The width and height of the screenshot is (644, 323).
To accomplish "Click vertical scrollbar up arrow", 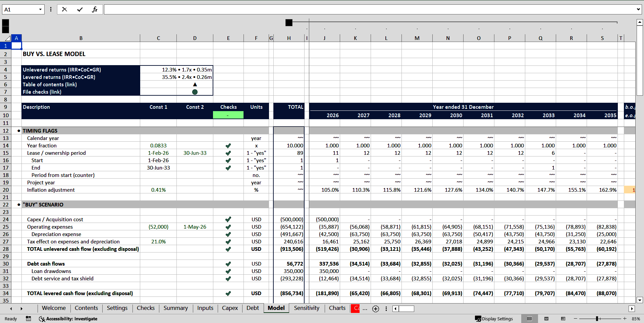I will (640, 22).
